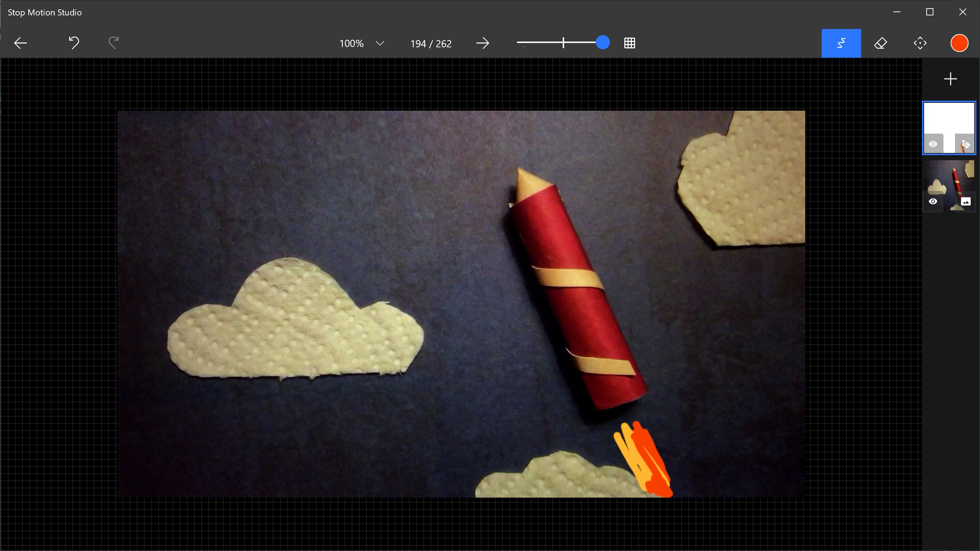Toggle visibility of the background frame layer
This screenshot has height=551, width=980.
coord(933,202)
